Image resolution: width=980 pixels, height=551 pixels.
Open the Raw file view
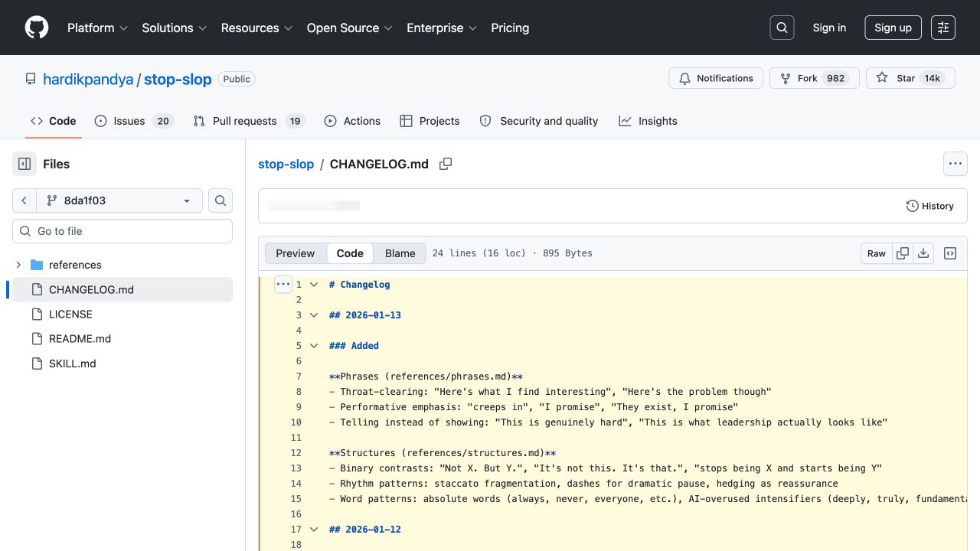click(877, 253)
